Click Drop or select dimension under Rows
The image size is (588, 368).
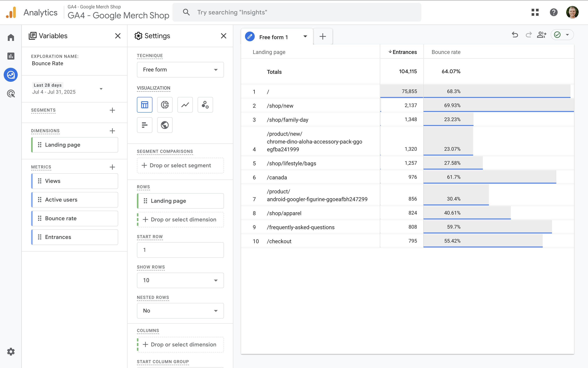(180, 220)
